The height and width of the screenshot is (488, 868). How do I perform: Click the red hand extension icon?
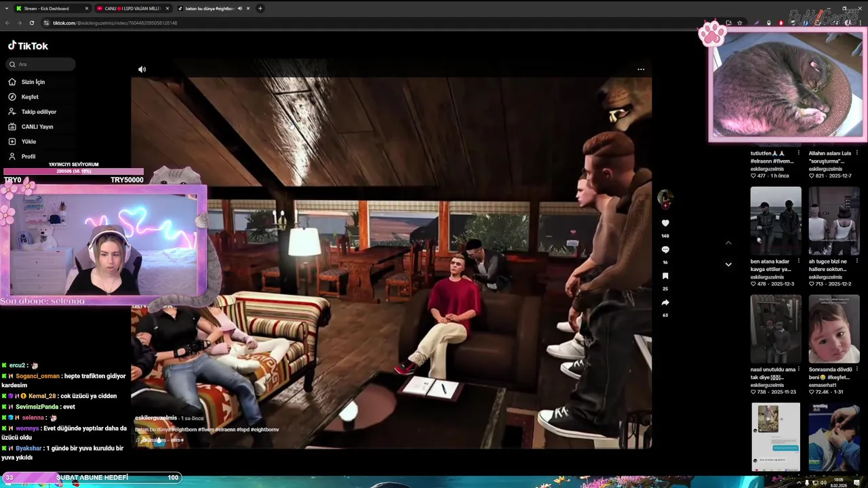pyautogui.click(x=781, y=22)
